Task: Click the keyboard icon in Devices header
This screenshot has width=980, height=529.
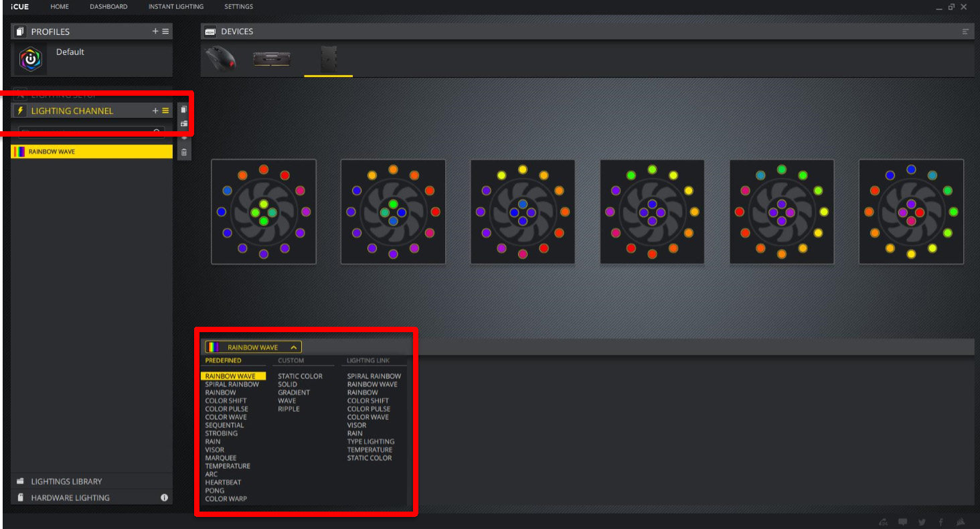Action: click(x=210, y=31)
